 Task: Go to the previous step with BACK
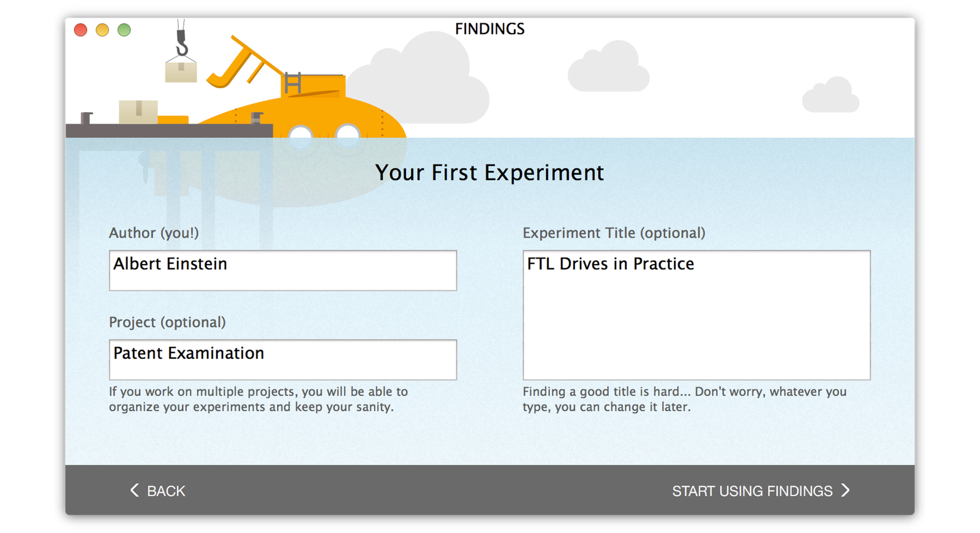[157, 491]
